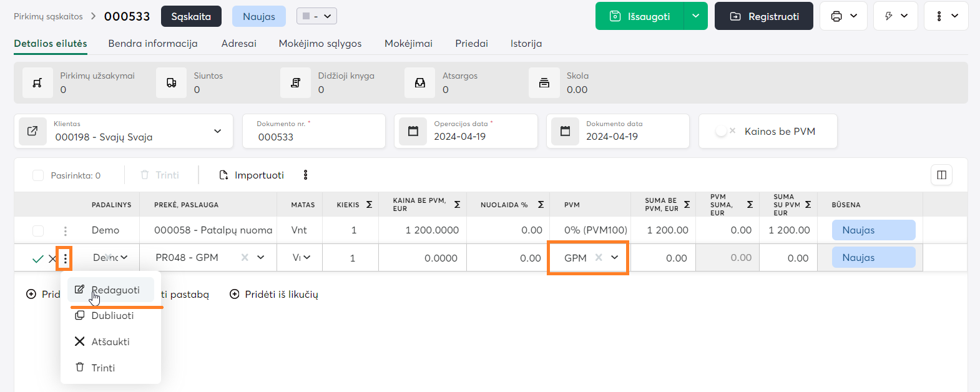Confirm row edit with green checkmark
The height and width of the screenshot is (392, 980).
click(x=37, y=258)
